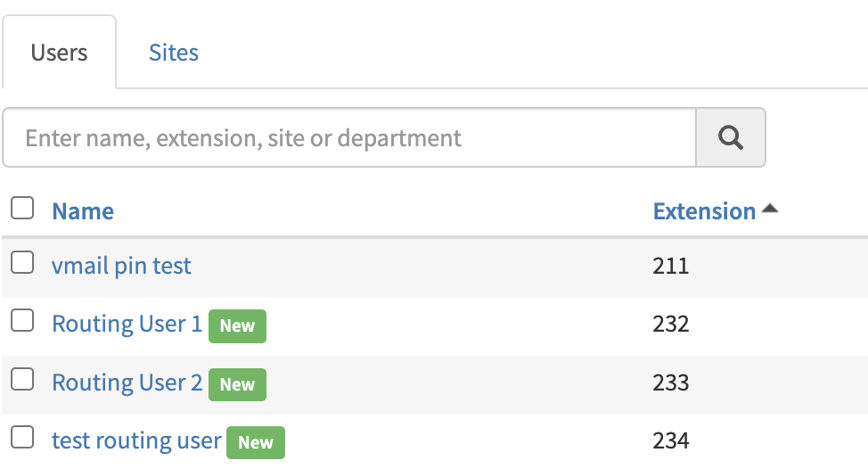Click the magnifying glass search button
Screen dimensions: 868x469
click(x=730, y=138)
